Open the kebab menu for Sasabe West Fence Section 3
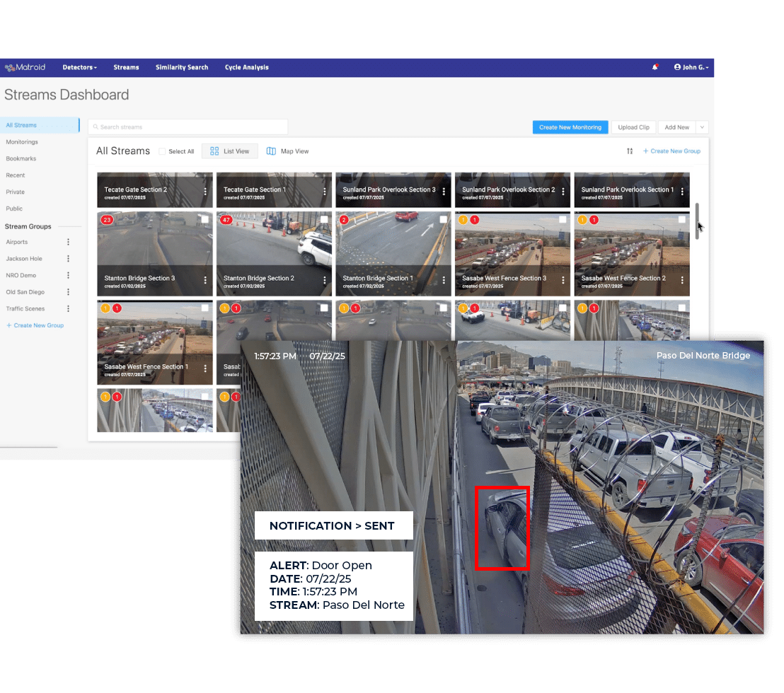This screenshot has height=693, width=784. 563,280
